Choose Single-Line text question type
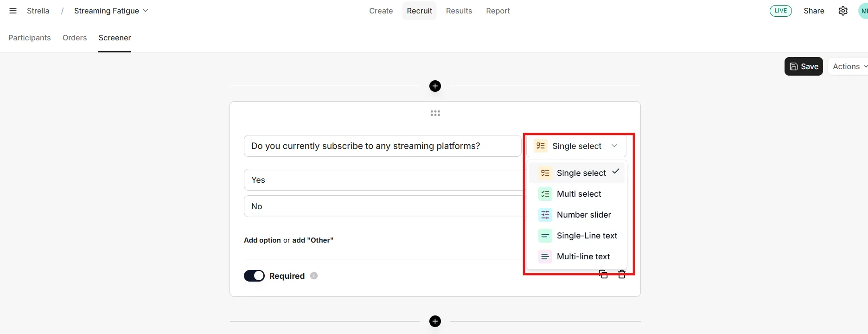Viewport: 868px width, 334px height. coord(578,236)
